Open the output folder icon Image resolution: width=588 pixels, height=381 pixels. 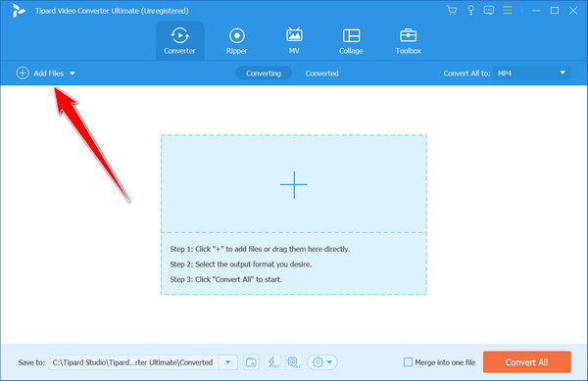coord(251,362)
